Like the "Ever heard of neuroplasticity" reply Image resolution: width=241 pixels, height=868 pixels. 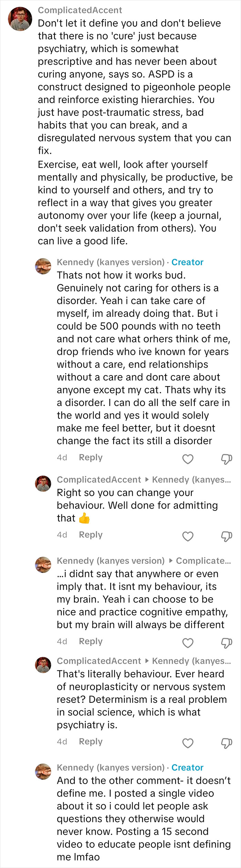pos(188,743)
